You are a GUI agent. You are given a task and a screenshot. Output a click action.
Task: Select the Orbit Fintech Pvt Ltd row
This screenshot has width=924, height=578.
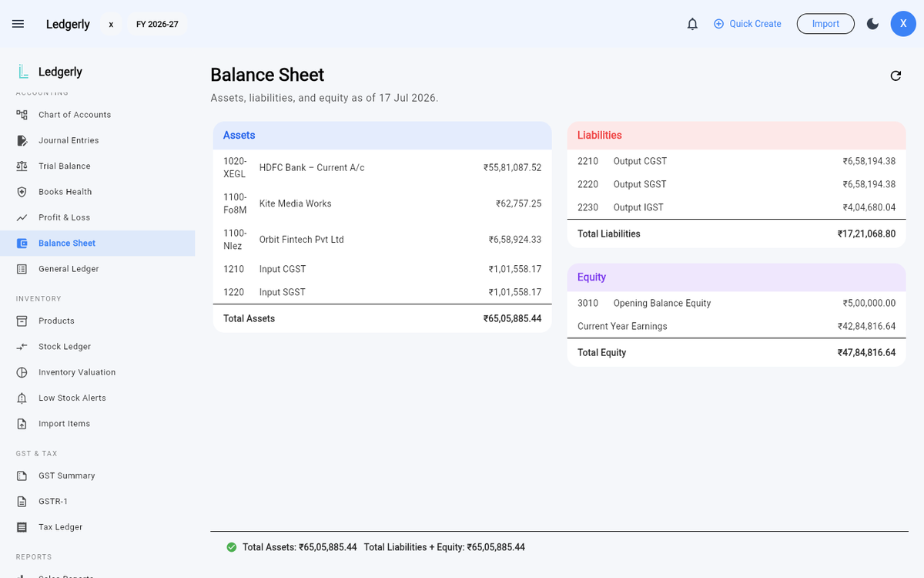coord(383,240)
